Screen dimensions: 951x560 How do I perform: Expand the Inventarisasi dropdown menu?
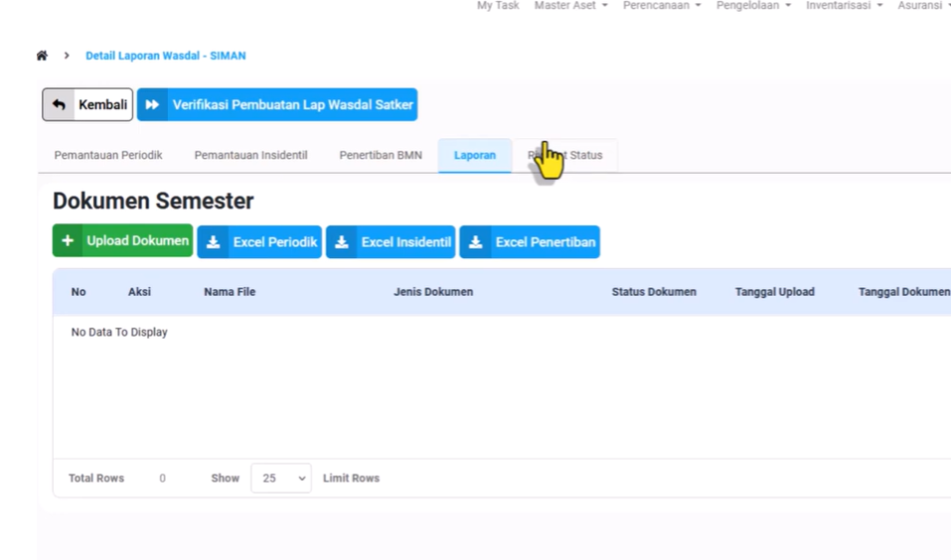pos(845,5)
